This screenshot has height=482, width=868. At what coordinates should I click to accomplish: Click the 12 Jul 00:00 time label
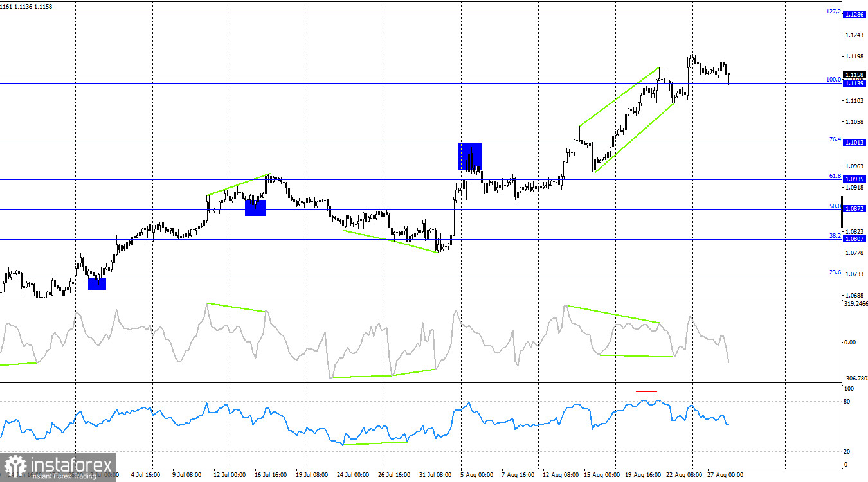[x=229, y=475]
